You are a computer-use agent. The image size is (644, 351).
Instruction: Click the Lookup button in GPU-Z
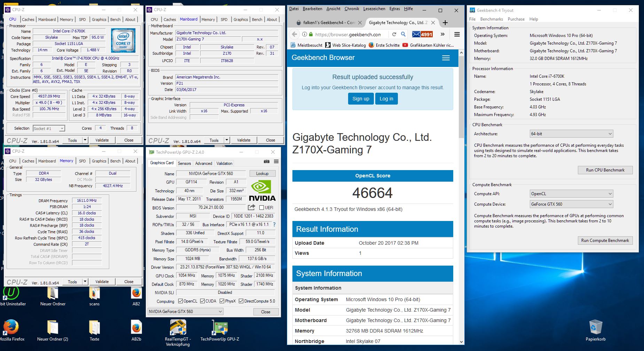pyautogui.click(x=262, y=174)
